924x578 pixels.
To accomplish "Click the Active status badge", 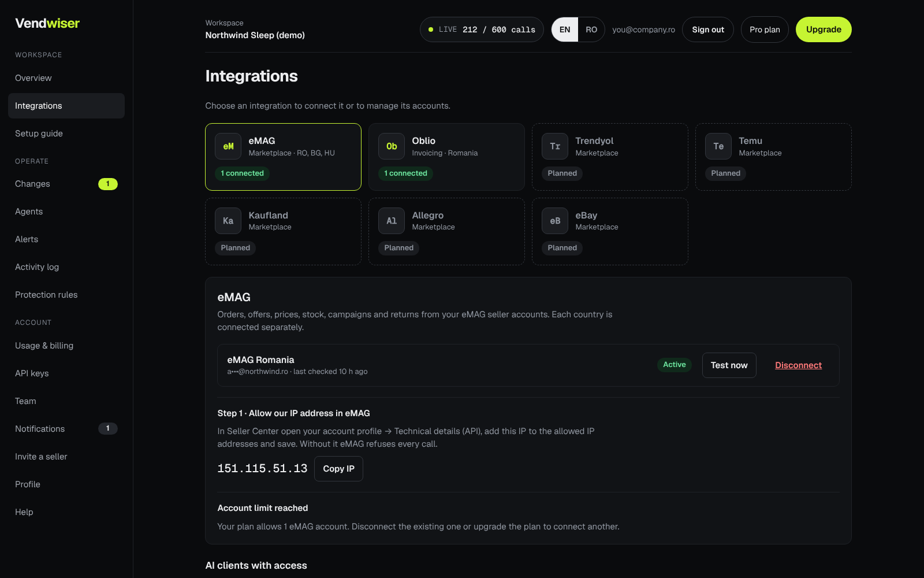I will click(x=674, y=365).
